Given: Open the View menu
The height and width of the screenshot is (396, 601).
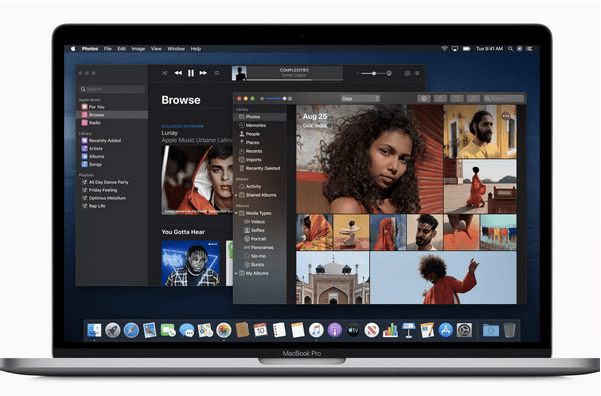Looking at the screenshot, I should 156,49.
